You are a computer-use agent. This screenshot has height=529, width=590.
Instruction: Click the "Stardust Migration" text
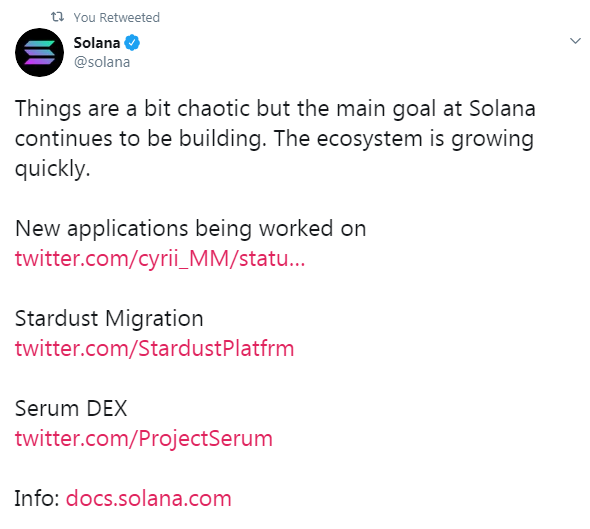[x=109, y=319]
